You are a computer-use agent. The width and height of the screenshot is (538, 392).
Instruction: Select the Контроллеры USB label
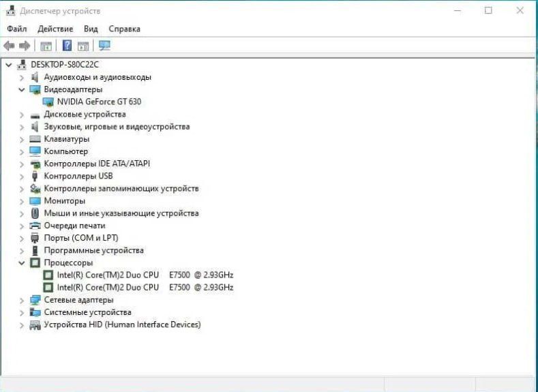(x=78, y=176)
